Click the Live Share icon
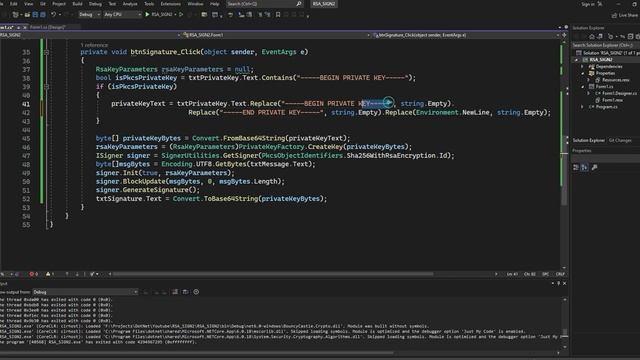Image resolution: width=640 pixels, height=360 pixels. click(x=614, y=15)
